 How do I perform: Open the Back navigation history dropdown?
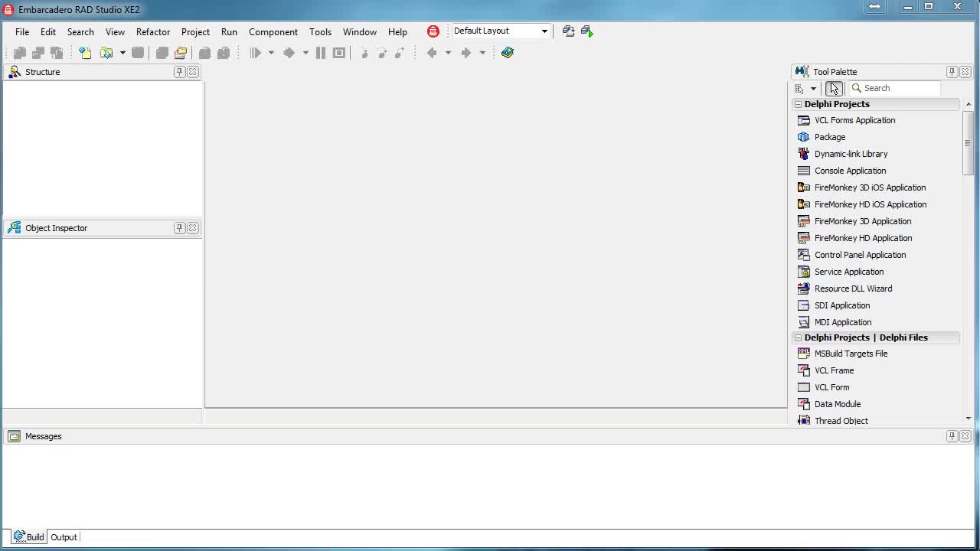point(448,53)
